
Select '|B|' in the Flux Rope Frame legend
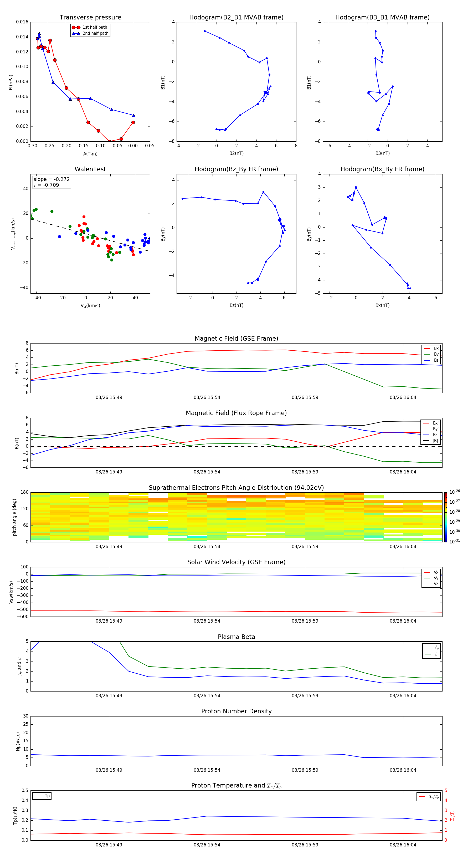point(431,441)
